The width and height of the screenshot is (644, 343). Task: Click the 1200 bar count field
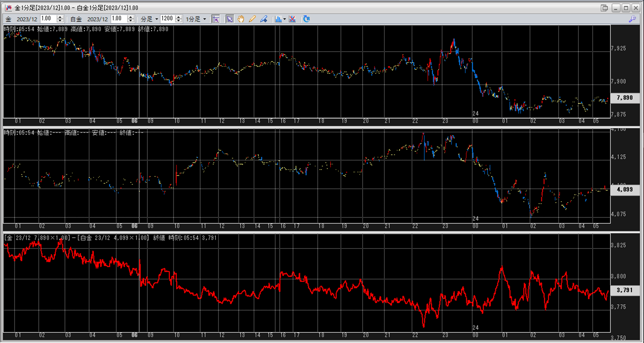coord(167,19)
